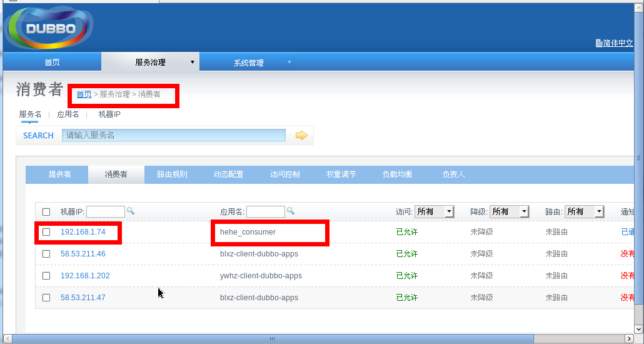Open the 访问 dropdown filter
The width and height of the screenshot is (644, 344).
[434, 211]
